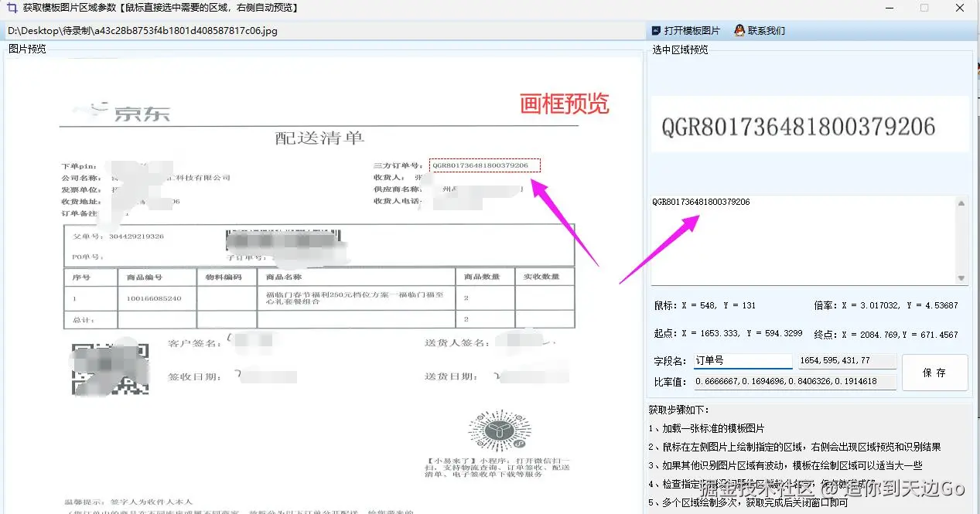Click the mouse position readout 鼠标: X = 548
The image size is (980, 514).
[705, 306]
